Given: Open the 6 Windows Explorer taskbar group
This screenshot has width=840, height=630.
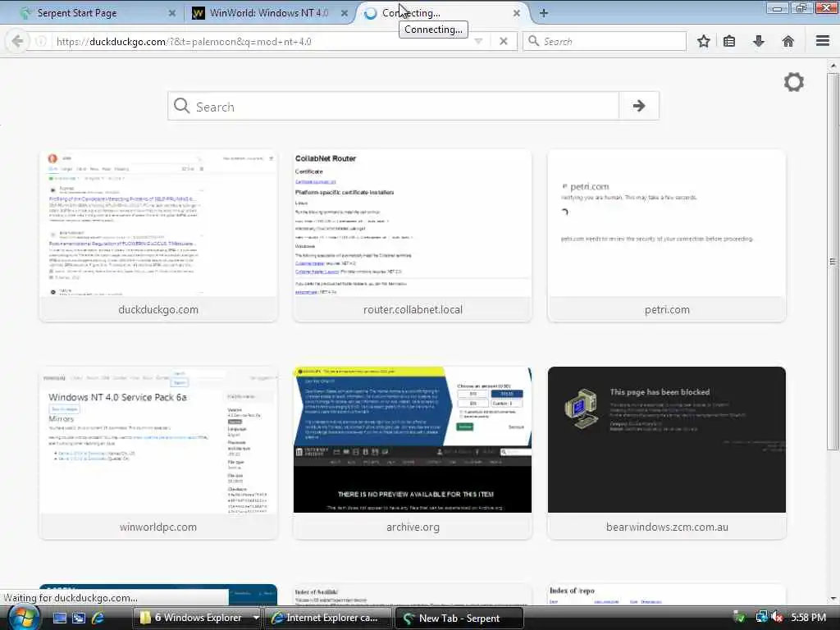Looking at the screenshot, I should pos(192,618).
